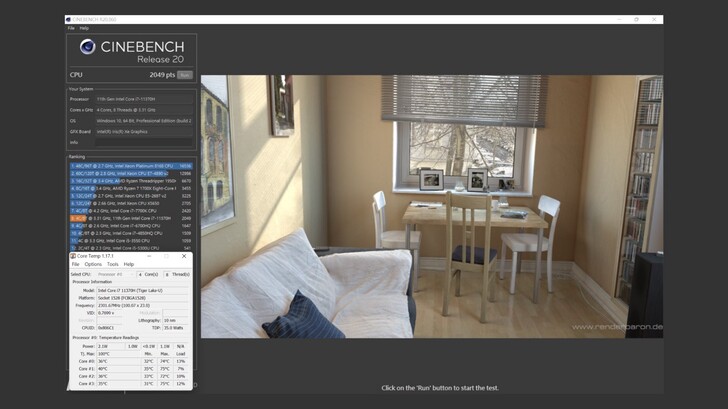Select ranking row Intel Core i7-6700HQ

tap(131, 226)
